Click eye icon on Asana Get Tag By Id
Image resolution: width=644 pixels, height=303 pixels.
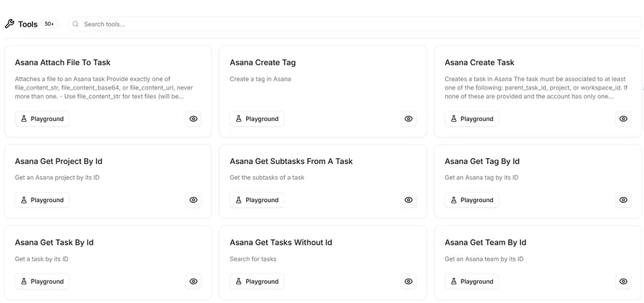[x=623, y=200]
